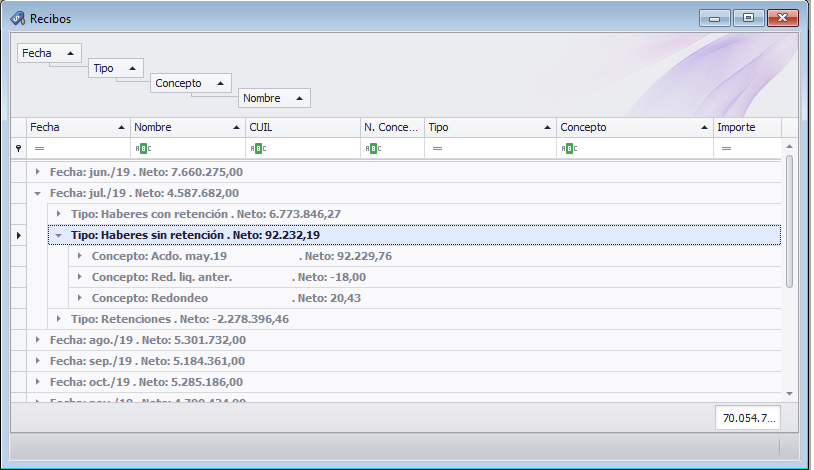
Task: Expand Tipo: Haberes con retención group
Action: pyautogui.click(x=59, y=214)
